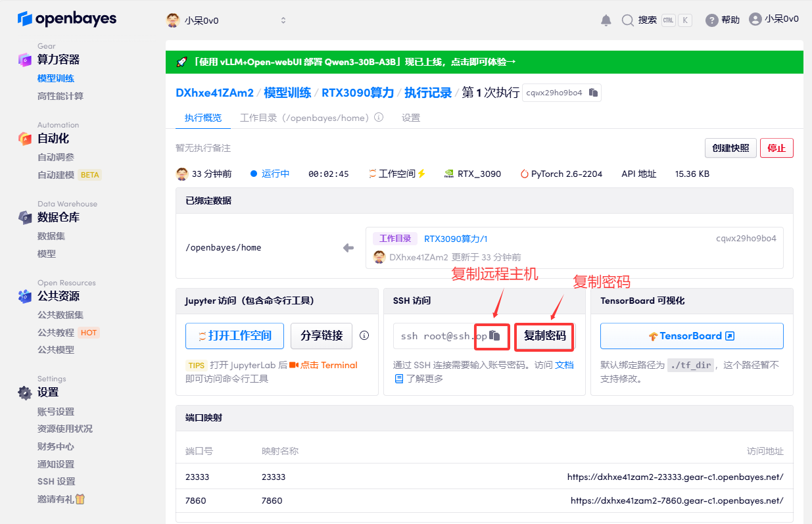Open 自动调参 in the sidebar

pyautogui.click(x=56, y=157)
